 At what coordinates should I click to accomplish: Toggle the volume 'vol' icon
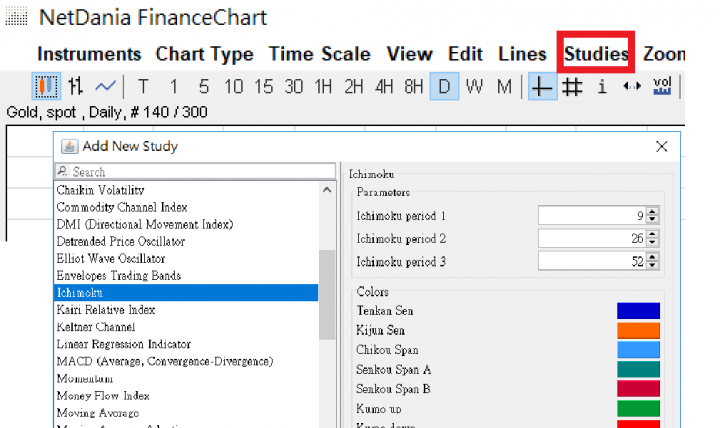(661, 86)
